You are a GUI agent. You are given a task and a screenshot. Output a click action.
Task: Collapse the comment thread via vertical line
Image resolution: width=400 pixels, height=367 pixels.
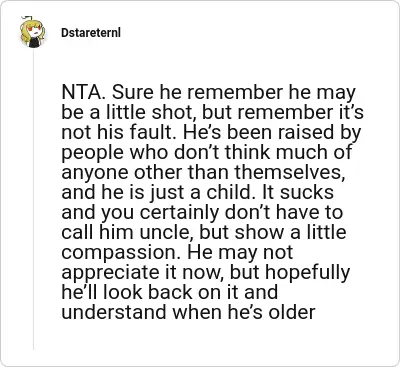(33, 199)
